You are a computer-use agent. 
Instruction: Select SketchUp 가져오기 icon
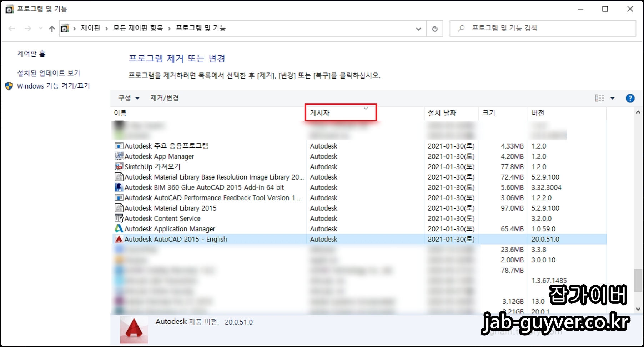coord(119,167)
